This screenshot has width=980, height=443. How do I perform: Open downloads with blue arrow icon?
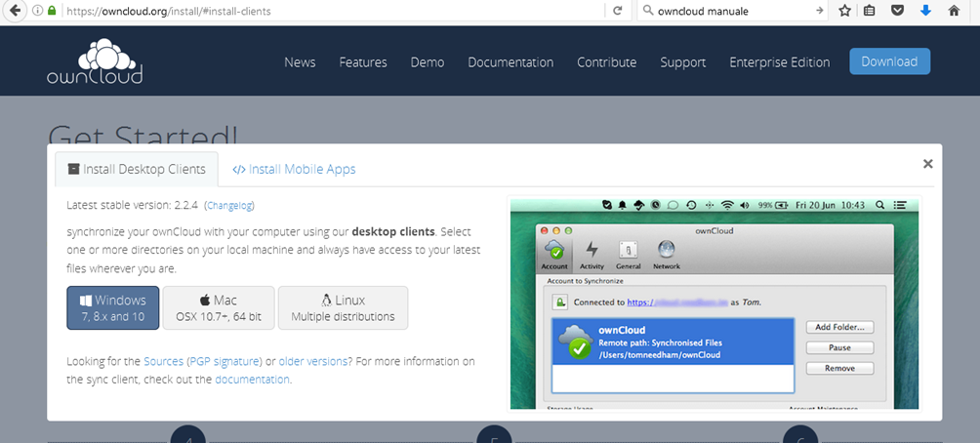925,11
